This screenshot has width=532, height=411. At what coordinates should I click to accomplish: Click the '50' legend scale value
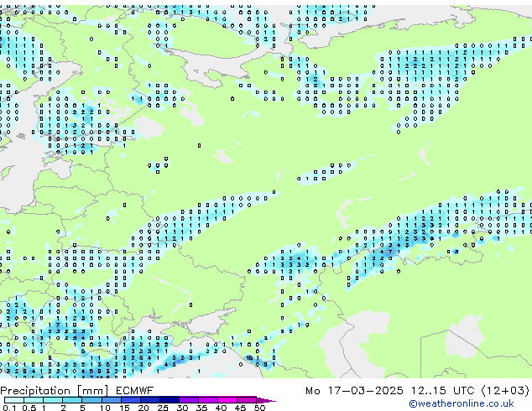(x=259, y=408)
